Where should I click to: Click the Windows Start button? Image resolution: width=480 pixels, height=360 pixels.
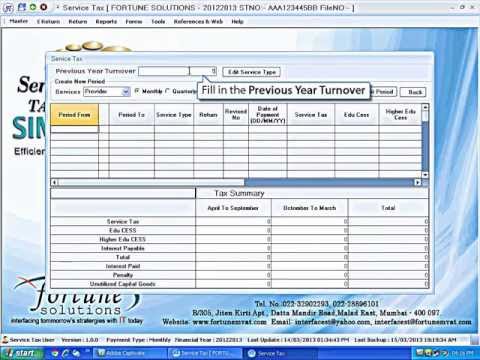(x=21, y=353)
